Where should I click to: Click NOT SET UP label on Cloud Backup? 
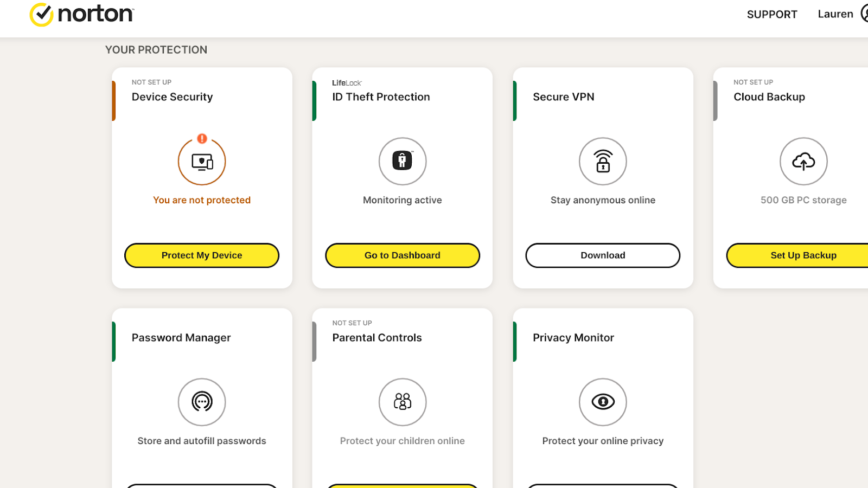click(754, 82)
